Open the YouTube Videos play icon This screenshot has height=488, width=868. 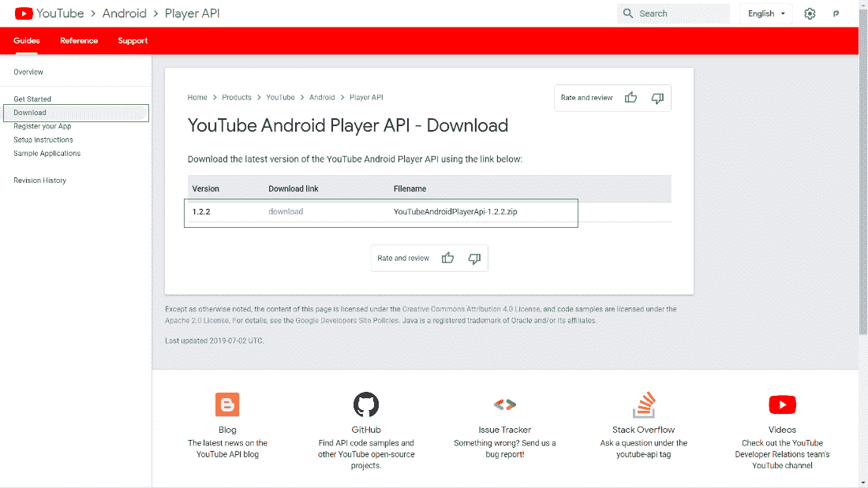click(x=782, y=404)
